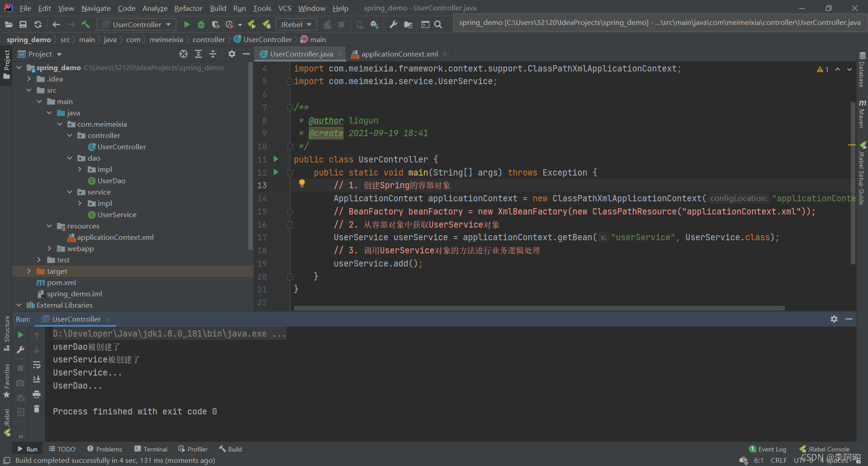Open file with the toolbar Open icon
The width and height of the screenshot is (868, 466).
9,24
